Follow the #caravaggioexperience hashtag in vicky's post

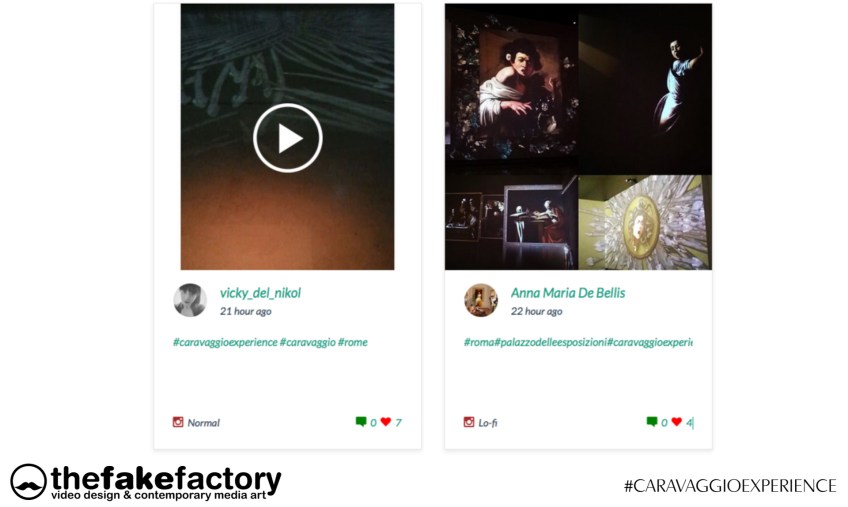click(x=225, y=342)
